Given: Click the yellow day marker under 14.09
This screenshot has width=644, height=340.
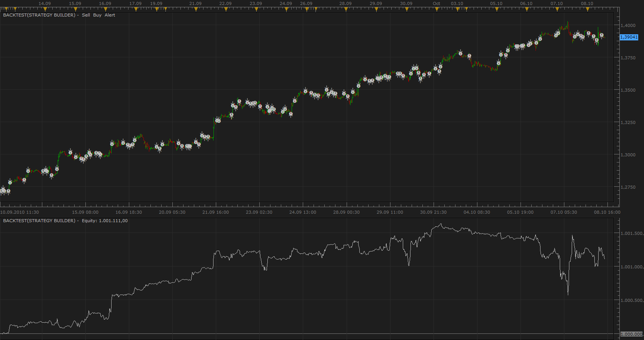Looking at the screenshot, I should click(45, 9).
